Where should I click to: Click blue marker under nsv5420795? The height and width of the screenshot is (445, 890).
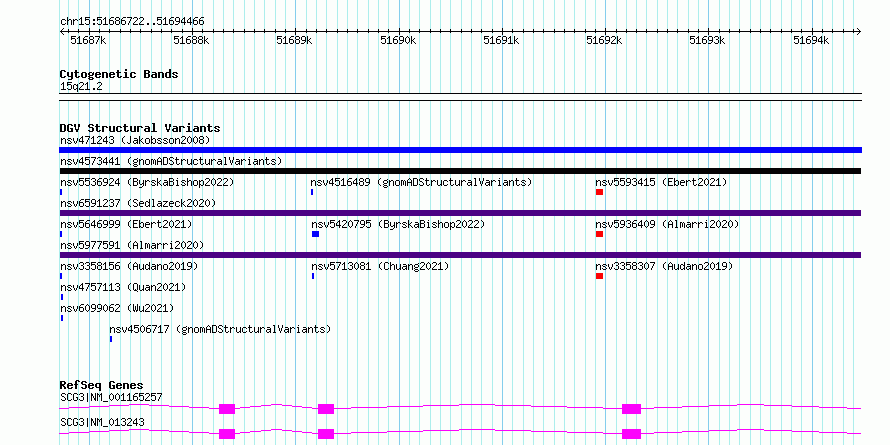point(316,234)
